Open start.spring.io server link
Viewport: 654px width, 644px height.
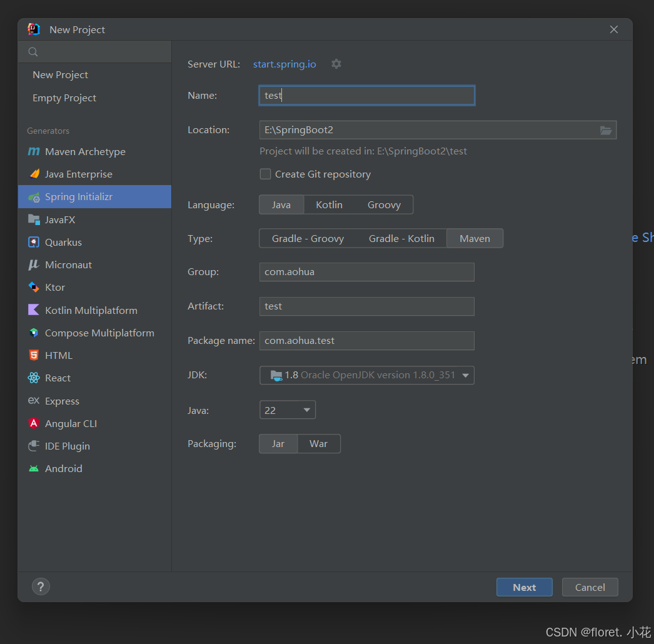tap(284, 64)
